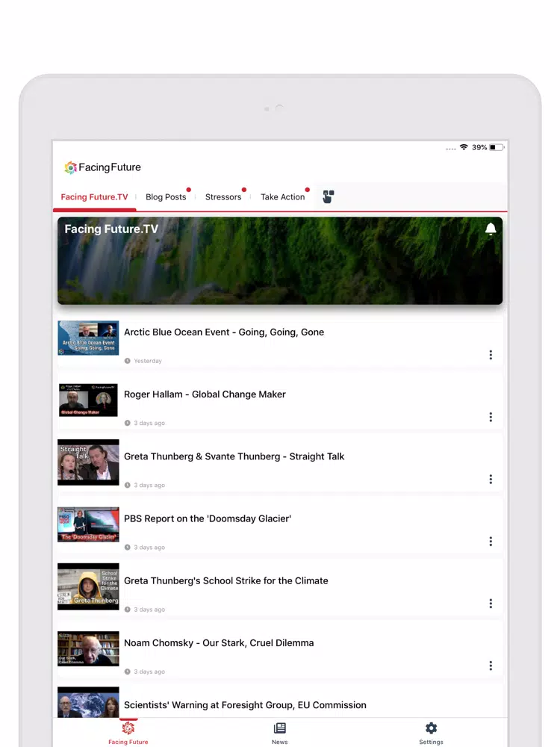Read Arctic Blue Ocean Event - Going, Going, Gone
The image size is (560, 747).
tap(224, 332)
